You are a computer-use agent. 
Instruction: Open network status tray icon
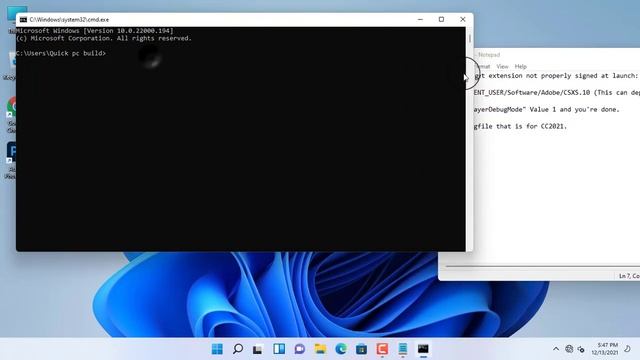coord(569,349)
